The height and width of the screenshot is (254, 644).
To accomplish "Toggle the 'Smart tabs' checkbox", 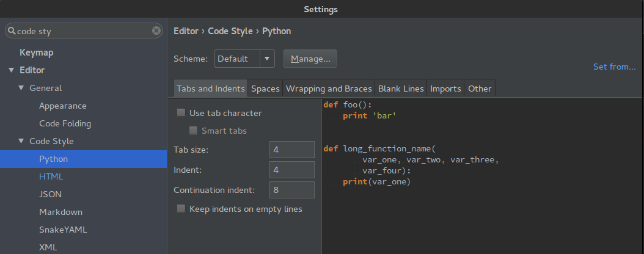I will tap(193, 131).
